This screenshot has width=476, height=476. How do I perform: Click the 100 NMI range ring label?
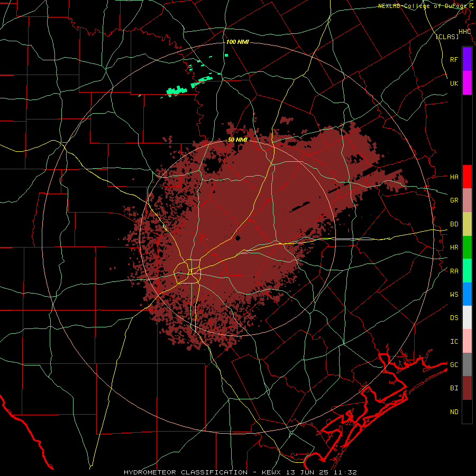237,42
